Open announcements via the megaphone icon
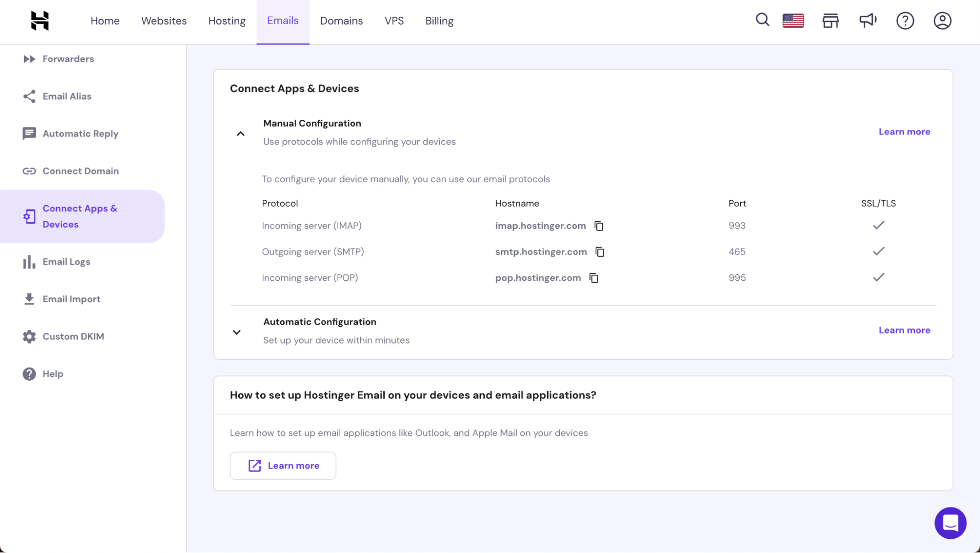 tap(868, 20)
